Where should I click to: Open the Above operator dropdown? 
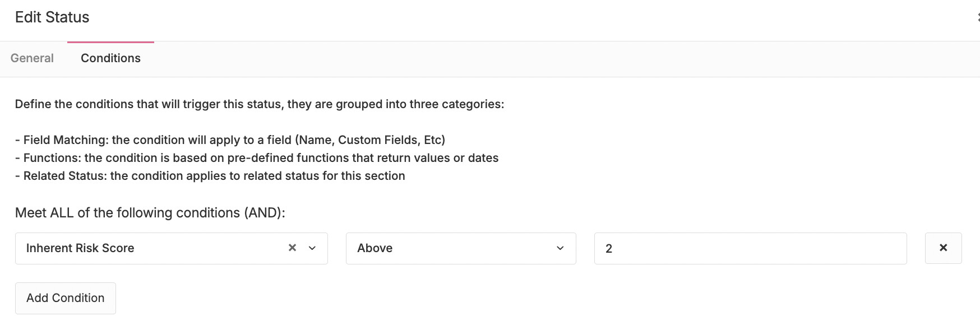461,248
